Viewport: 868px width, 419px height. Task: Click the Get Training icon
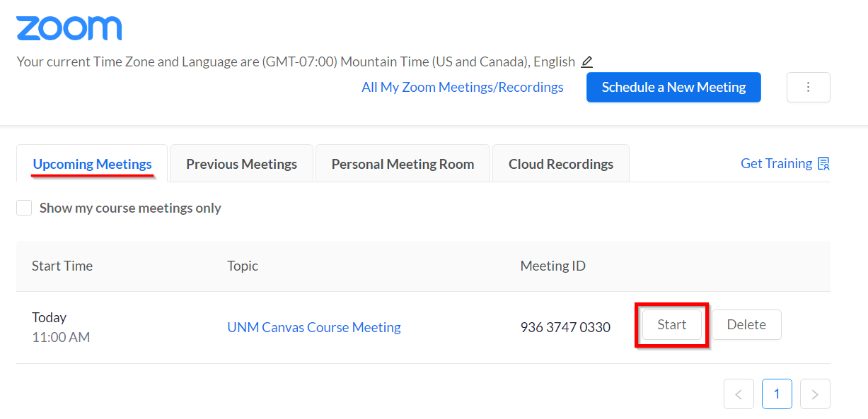tap(823, 164)
